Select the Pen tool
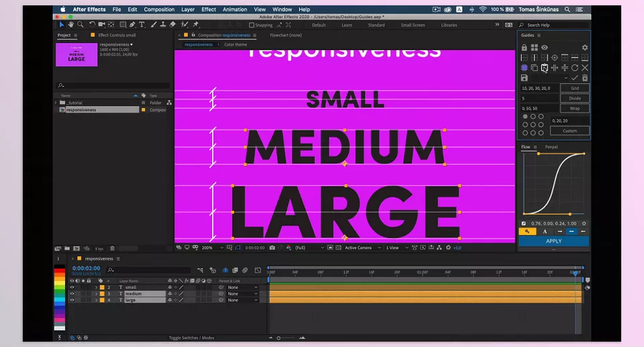This screenshot has height=347, width=644. 132,25
